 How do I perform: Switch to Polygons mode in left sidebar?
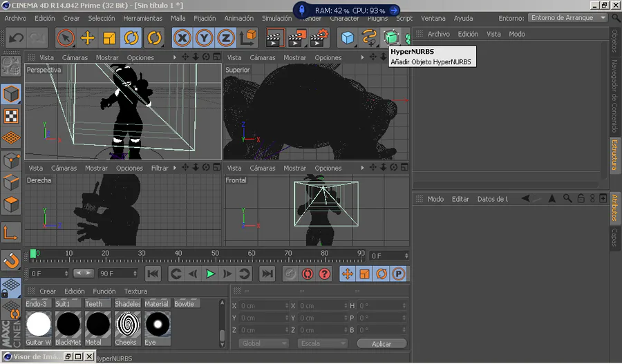coord(11,205)
